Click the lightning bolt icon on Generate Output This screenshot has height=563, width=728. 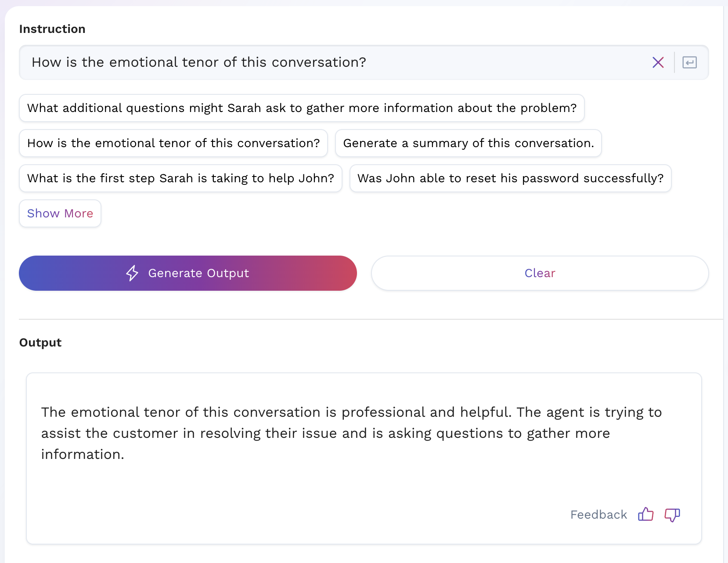tap(132, 273)
